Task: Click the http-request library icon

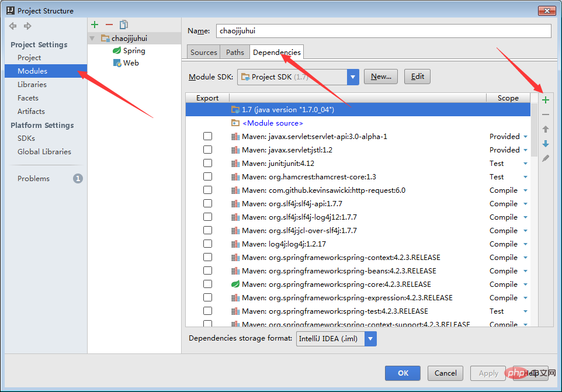Action: point(235,190)
